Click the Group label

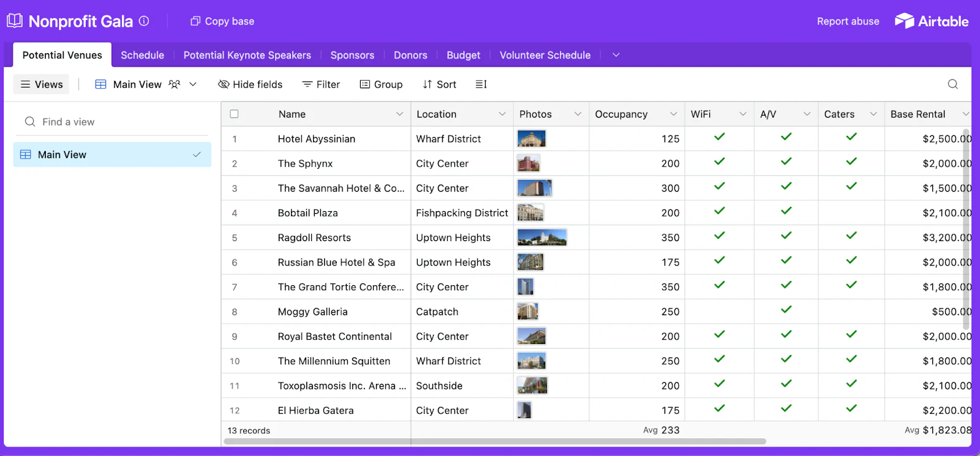coord(388,84)
